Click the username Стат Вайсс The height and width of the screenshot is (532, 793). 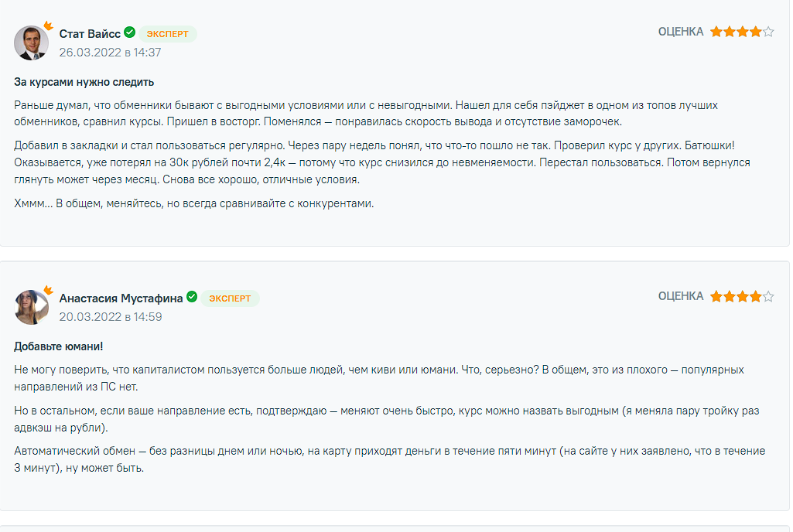(91, 34)
